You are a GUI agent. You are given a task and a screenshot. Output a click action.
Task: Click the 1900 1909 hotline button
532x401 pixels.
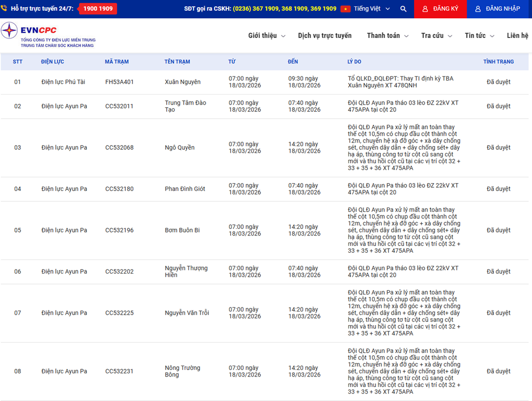coord(98,9)
